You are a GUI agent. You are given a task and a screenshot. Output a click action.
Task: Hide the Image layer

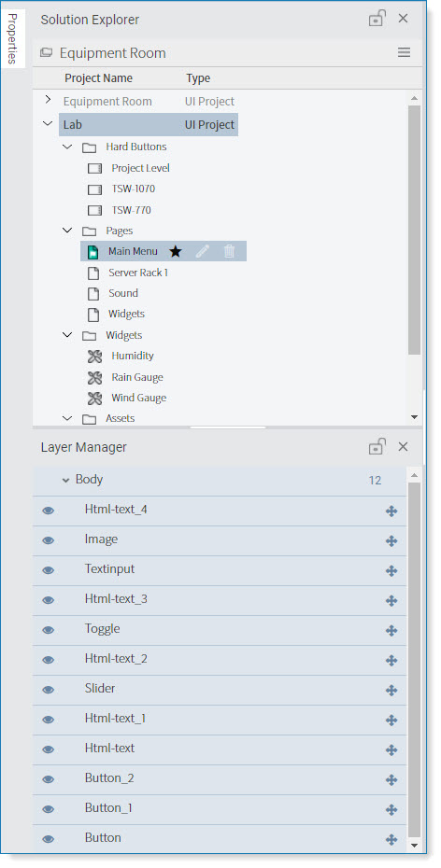(x=49, y=540)
